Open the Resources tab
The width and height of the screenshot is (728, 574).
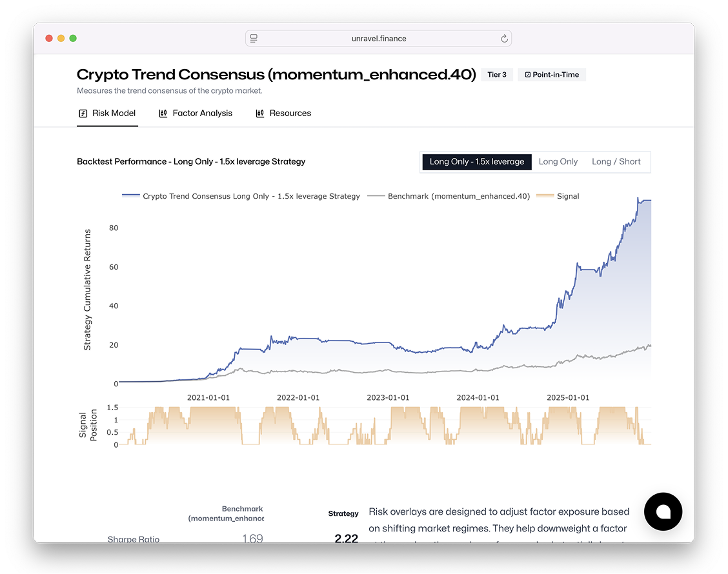point(290,114)
